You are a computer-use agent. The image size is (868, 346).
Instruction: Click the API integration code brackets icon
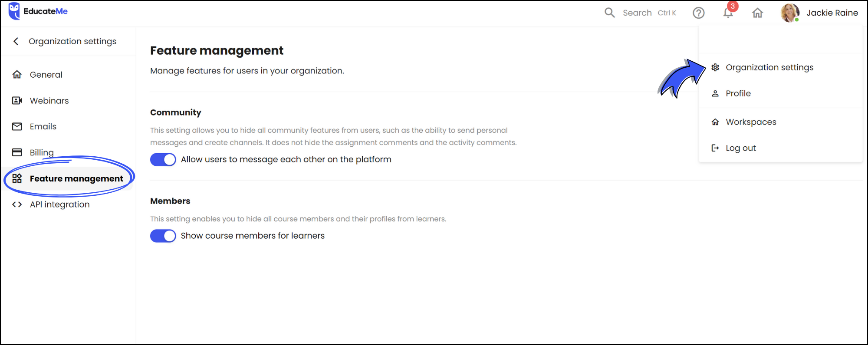17,204
